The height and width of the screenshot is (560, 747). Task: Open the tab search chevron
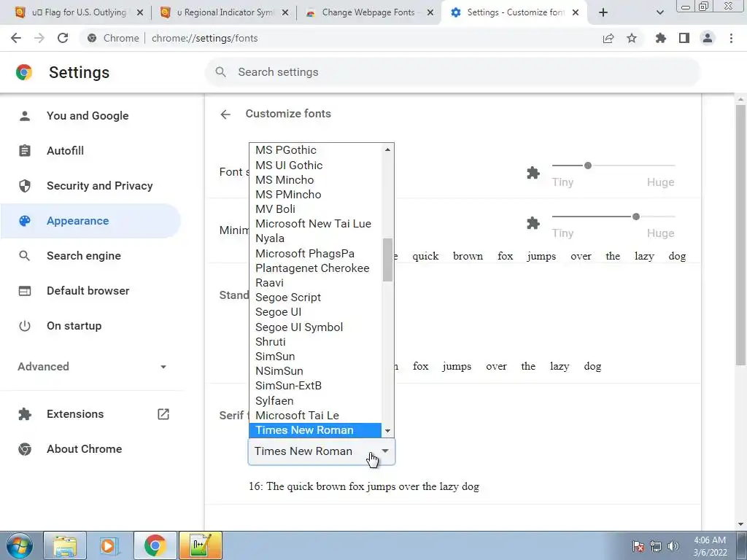pyautogui.click(x=659, y=12)
